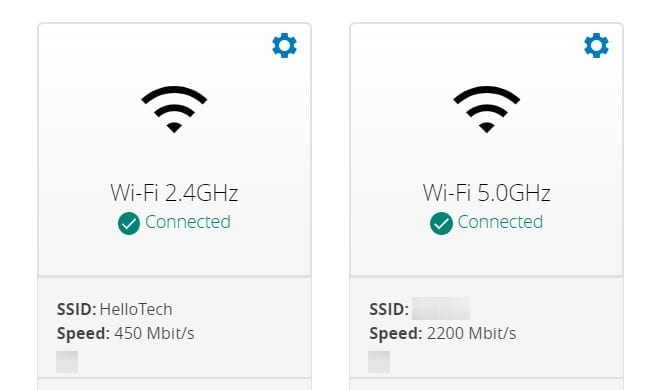The height and width of the screenshot is (390, 660).
Task: Open settings gear for Wi-Fi 5.0GHz
Action: click(x=596, y=45)
